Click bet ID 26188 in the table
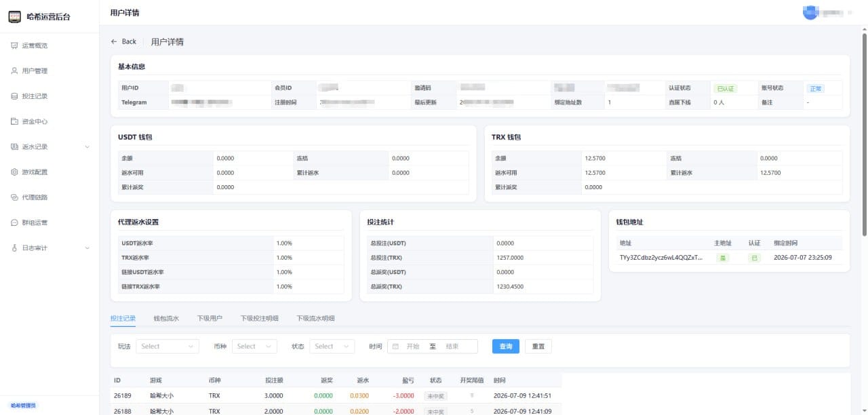The width and height of the screenshot is (868, 415). (x=123, y=411)
